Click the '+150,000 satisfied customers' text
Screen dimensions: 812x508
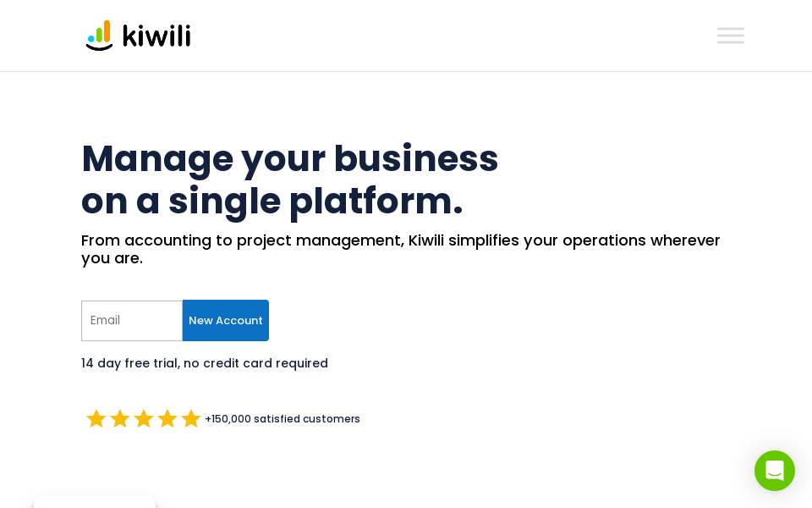click(x=283, y=419)
